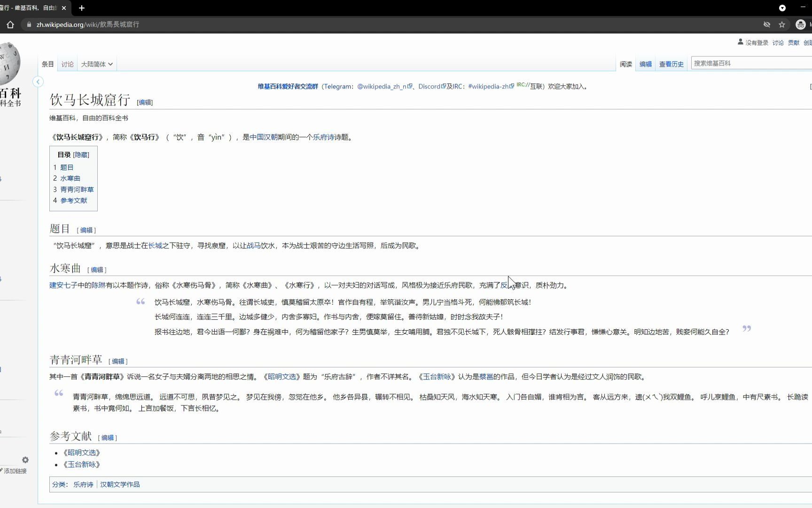Click the IRC:// protocol link

click(523, 85)
